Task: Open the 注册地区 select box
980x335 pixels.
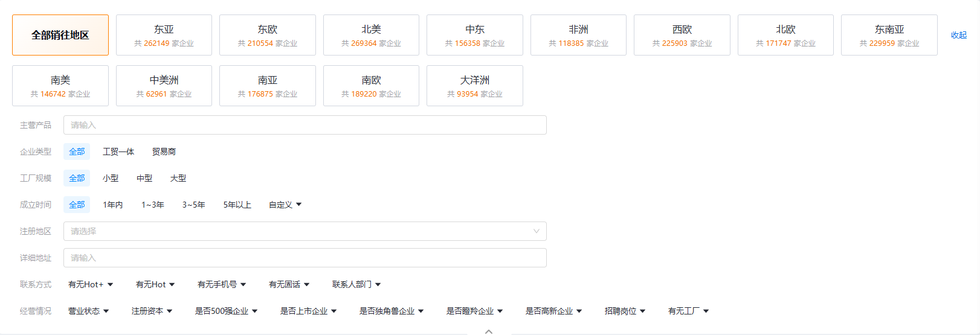Action: [305, 231]
